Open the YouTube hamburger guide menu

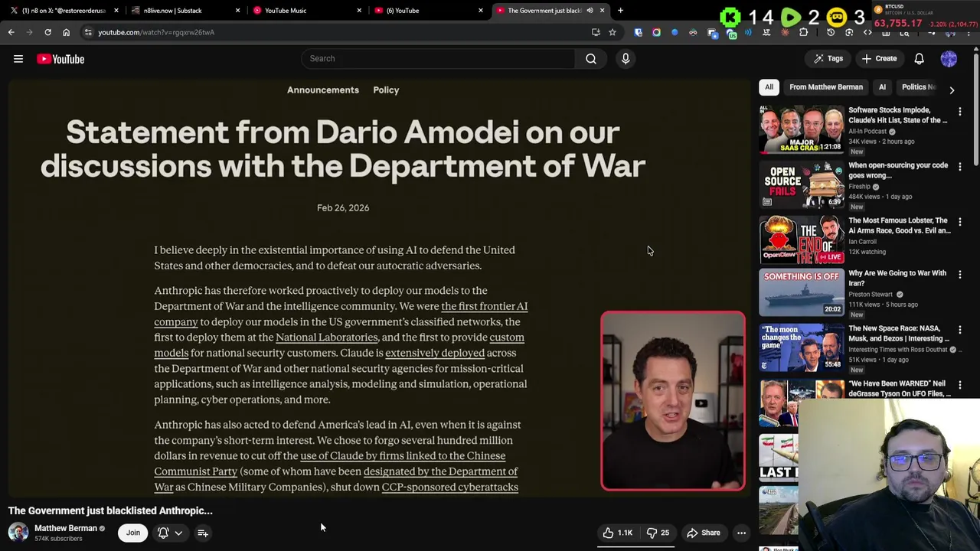(x=18, y=59)
